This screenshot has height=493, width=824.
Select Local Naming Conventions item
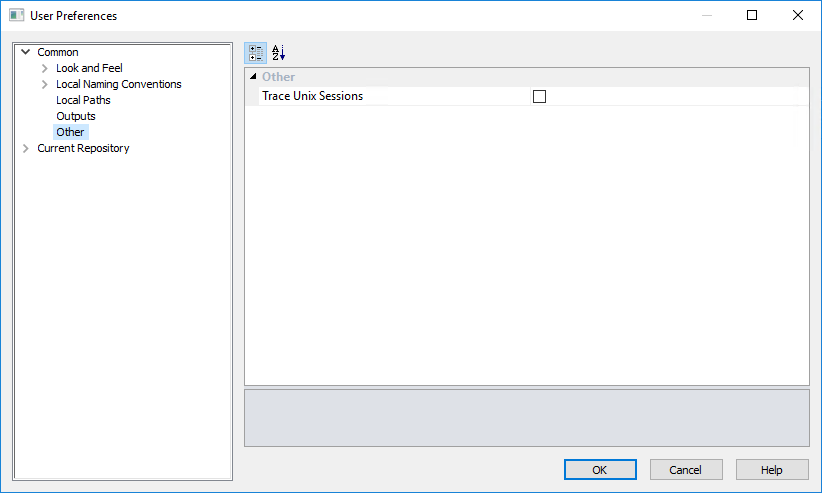119,84
